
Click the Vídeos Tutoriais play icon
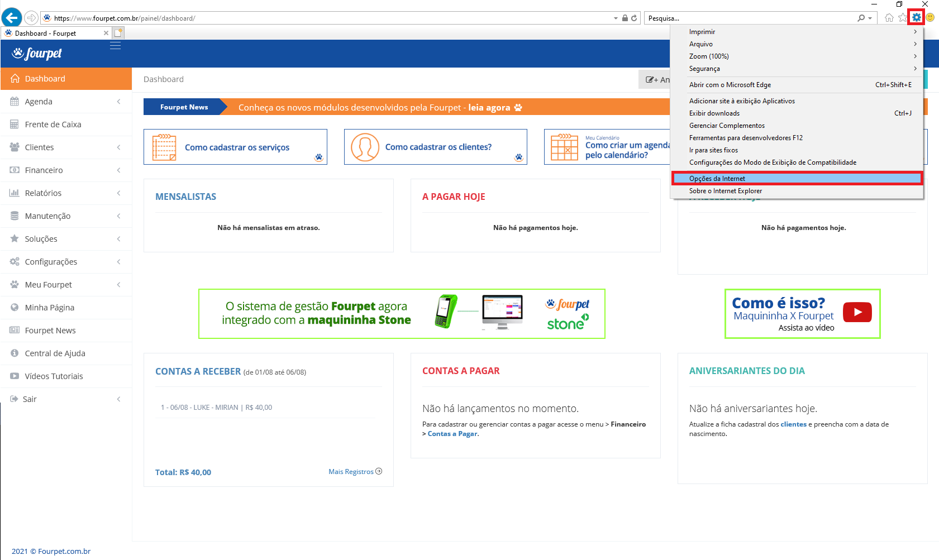pyautogui.click(x=15, y=376)
